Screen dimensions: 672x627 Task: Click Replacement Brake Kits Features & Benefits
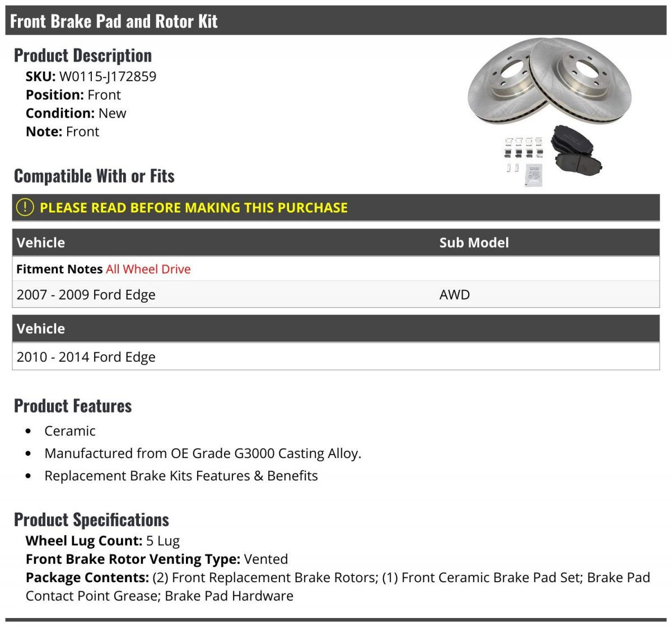[x=181, y=476]
